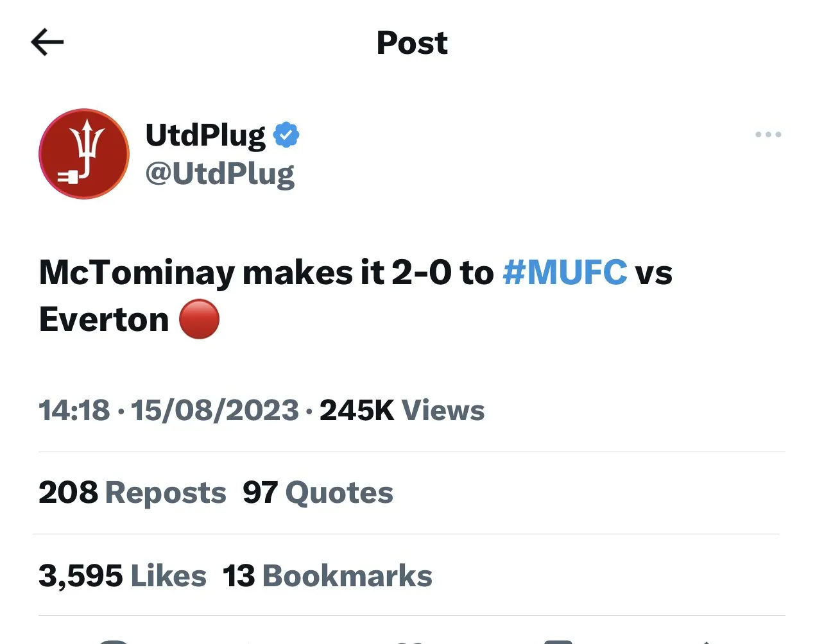Image resolution: width=824 pixels, height=644 pixels.
Task: Open the three-dot more options menu
Action: tap(768, 135)
